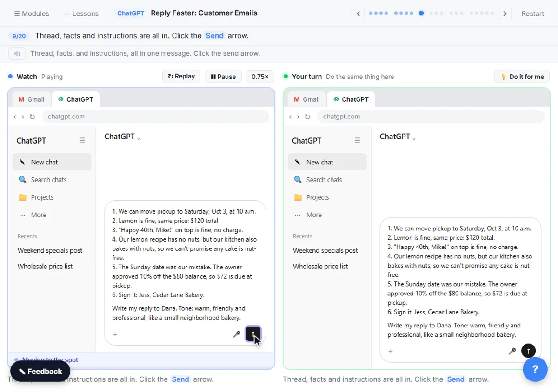Open Weekend specials post in Watch recents

[x=50, y=250]
